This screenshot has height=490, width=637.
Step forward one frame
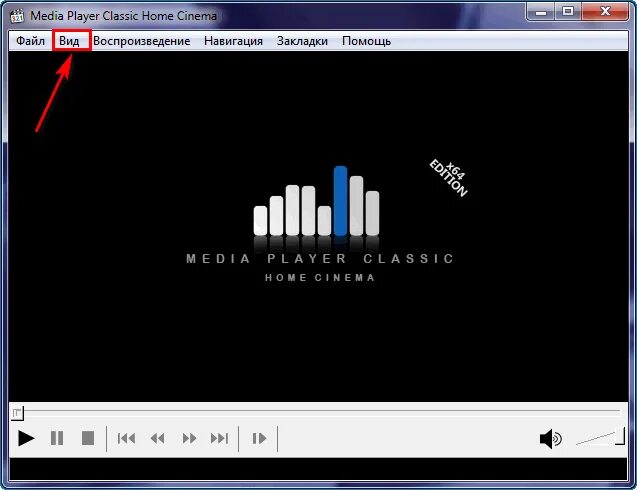(259, 438)
